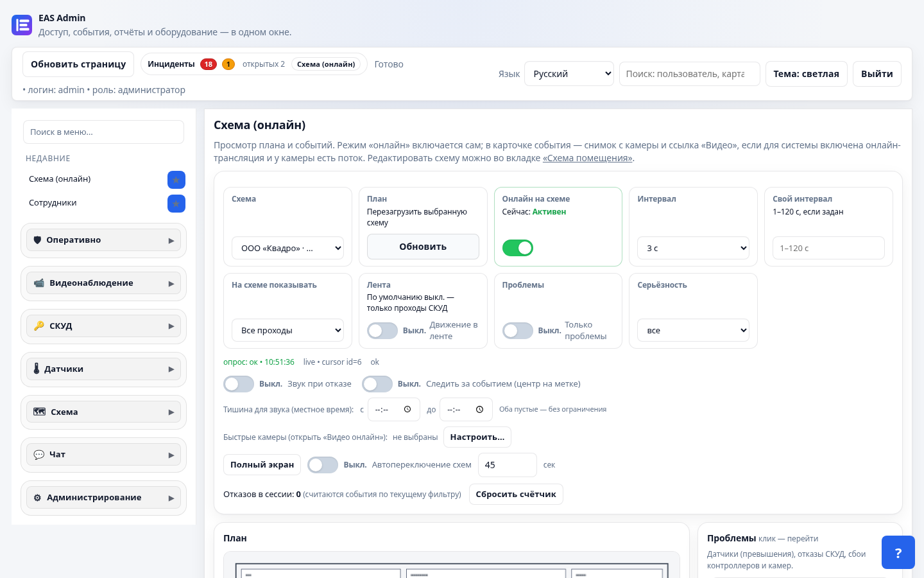Open Интервал dropdown showing 3 с
Viewport: 924px width, 578px height.
pyautogui.click(x=694, y=248)
